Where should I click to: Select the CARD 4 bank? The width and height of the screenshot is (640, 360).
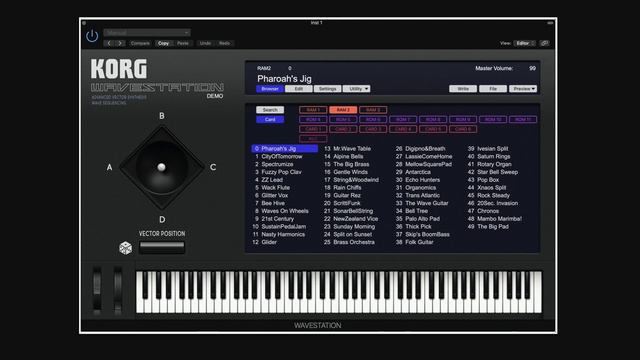[x=403, y=129]
